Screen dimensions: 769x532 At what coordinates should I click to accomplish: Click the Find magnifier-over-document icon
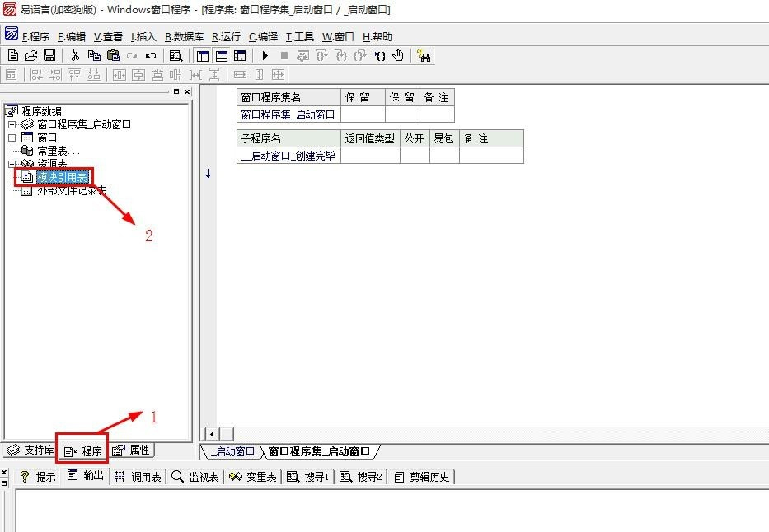tap(176, 56)
